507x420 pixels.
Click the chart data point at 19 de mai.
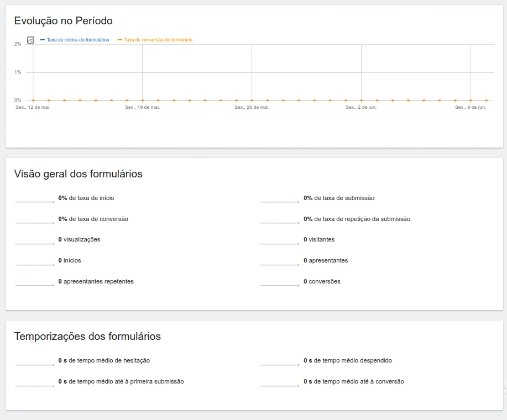point(143,101)
